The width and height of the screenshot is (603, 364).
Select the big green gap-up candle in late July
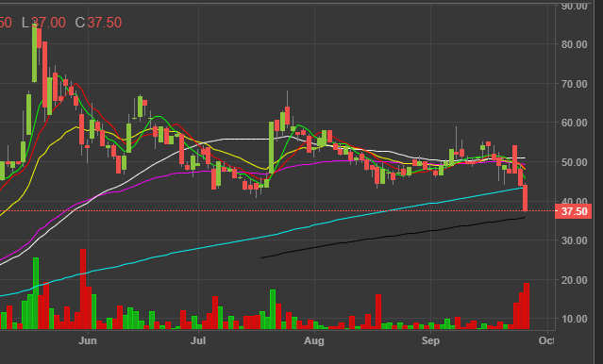click(x=272, y=148)
